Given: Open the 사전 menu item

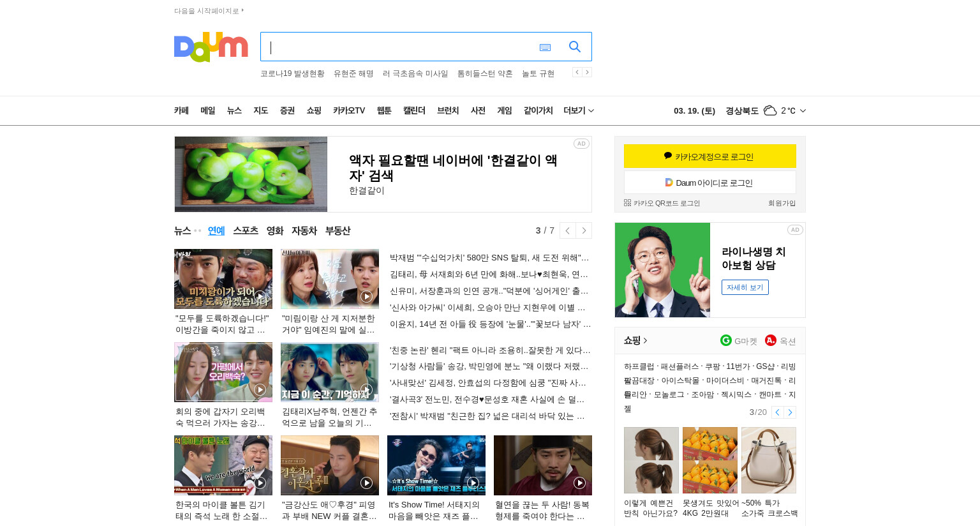Looking at the screenshot, I should coord(478,110).
